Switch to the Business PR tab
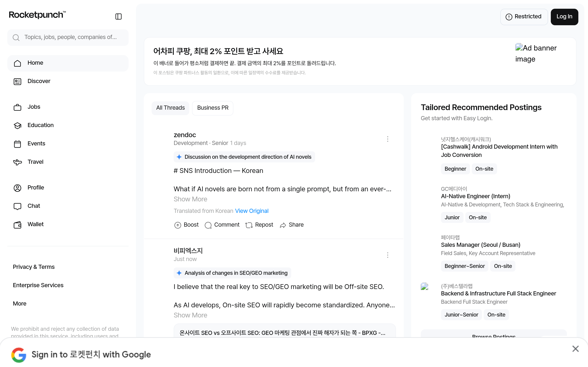This screenshot has height=367, width=588. (213, 108)
